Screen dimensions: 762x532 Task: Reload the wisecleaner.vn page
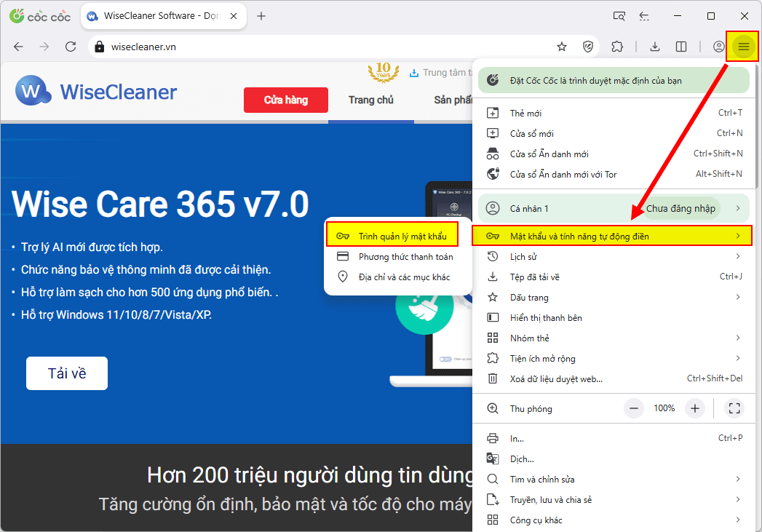pyautogui.click(x=71, y=47)
